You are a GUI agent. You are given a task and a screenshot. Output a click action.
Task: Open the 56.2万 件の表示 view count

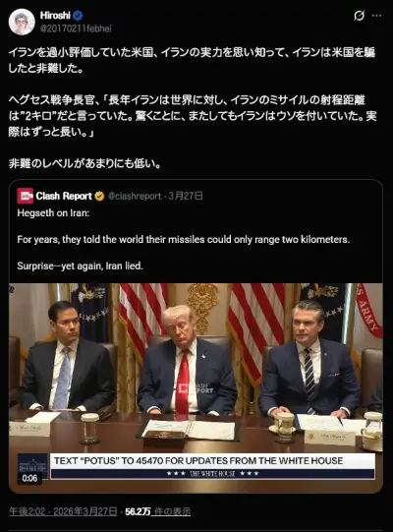click(x=157, y=511)
